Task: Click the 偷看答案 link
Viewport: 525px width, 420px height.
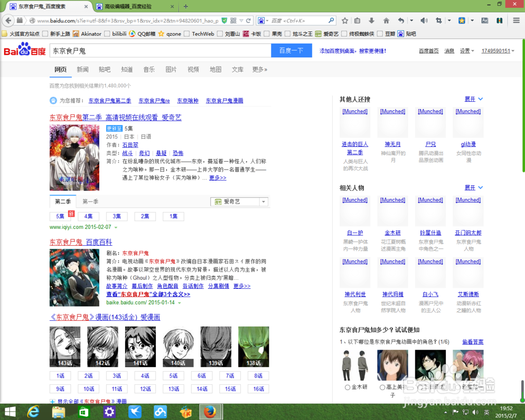Action: (473, 342)
